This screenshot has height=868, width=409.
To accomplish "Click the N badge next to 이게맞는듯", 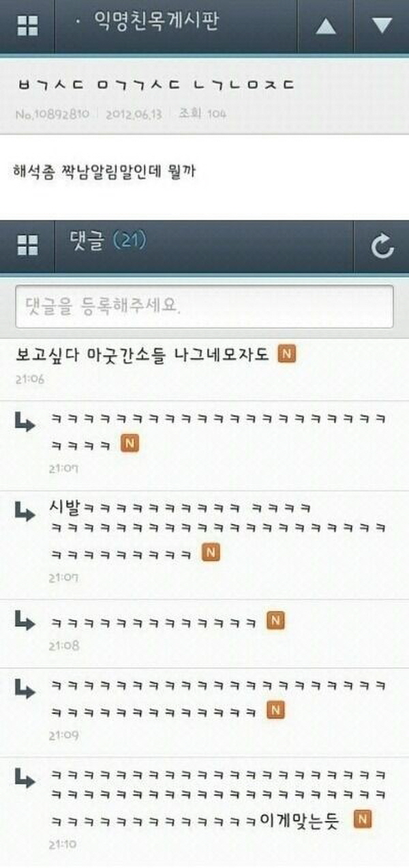I will coord(364,818).
